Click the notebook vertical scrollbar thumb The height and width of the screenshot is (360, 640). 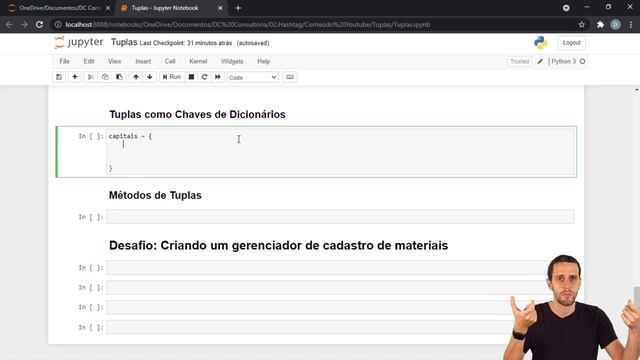pos(637,297)
